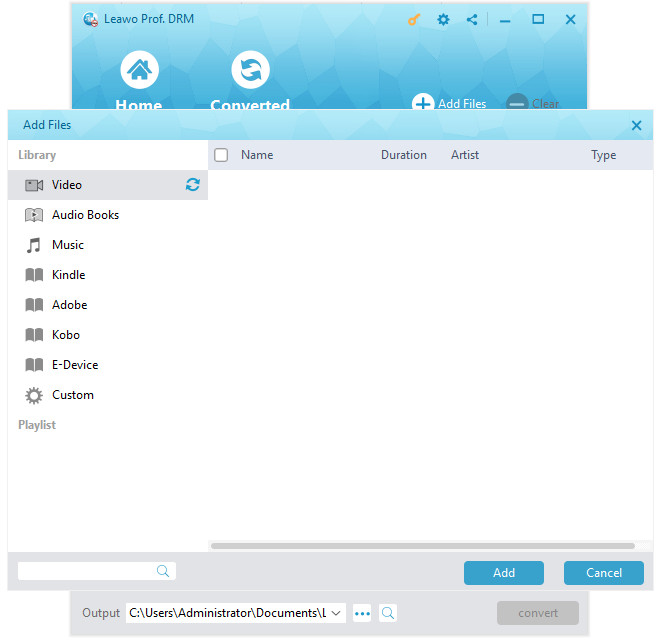The width and height of the screenshot is (664, 640).
Task: Select the Kobo book icon
Action: point(34,335)
